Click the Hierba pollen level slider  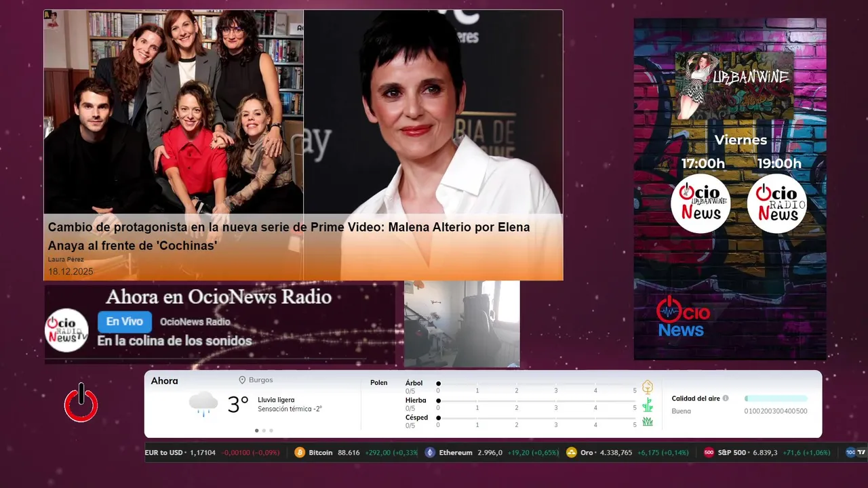coord(537,401)
